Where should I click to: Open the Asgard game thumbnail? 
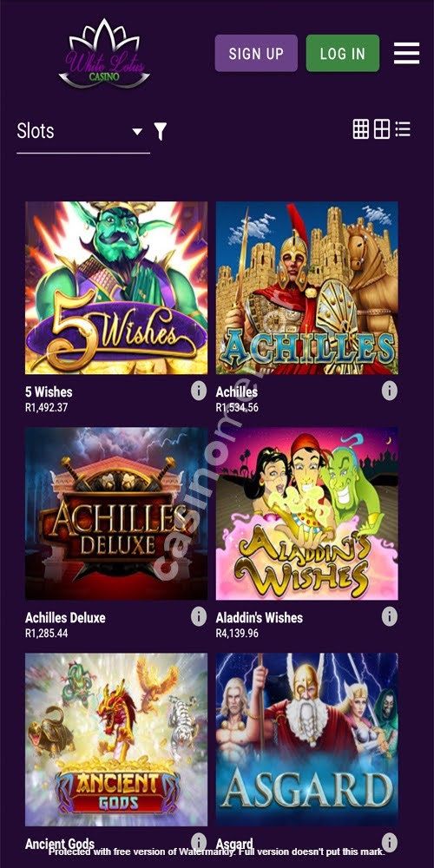pos(306,740)
